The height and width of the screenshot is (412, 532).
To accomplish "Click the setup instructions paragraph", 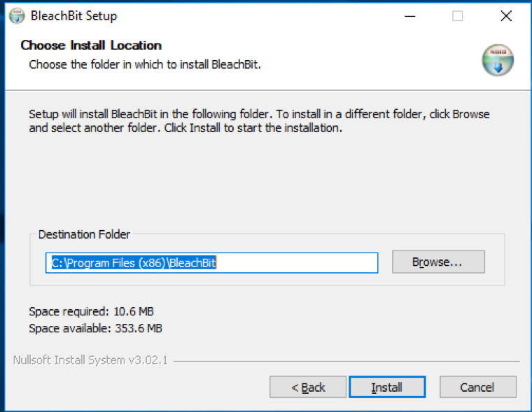I will [259, 121].
